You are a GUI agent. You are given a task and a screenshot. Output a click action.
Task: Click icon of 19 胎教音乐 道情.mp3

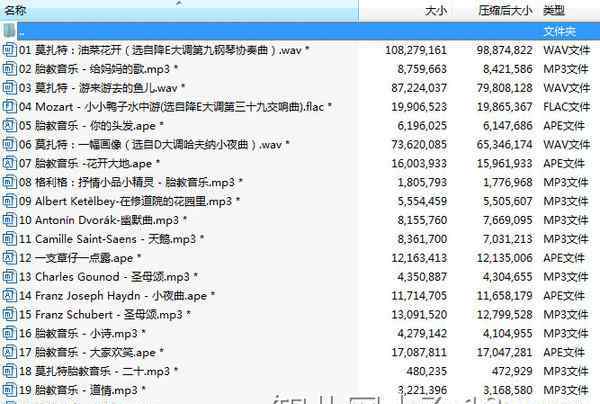tap(10, 390)
